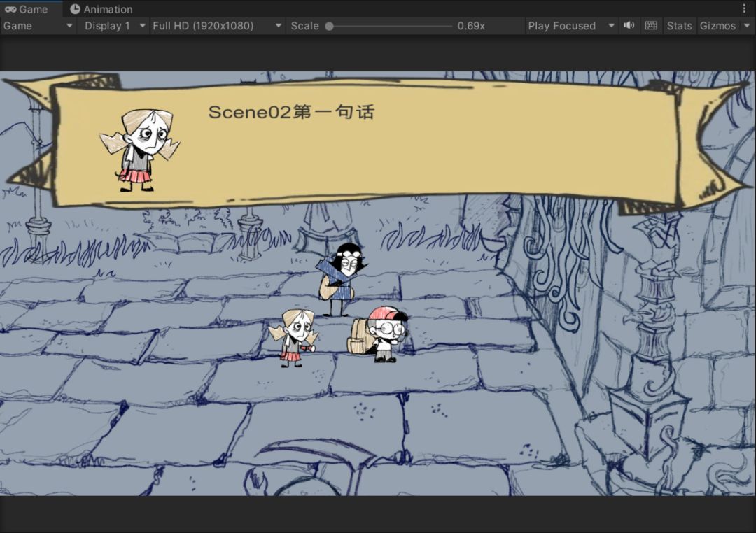756x533 pixels.
Task: Click the red-cap boy with backpack
Action: [379, 334]
